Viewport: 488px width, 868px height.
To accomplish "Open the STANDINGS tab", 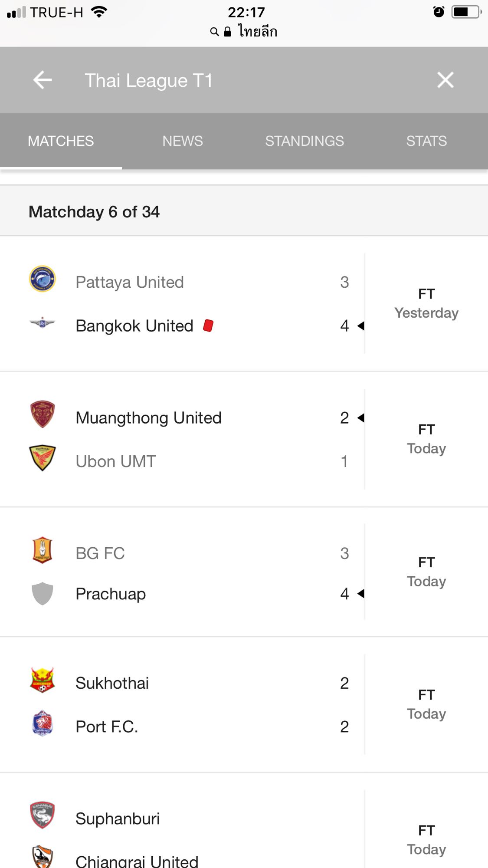I will pos(305,141).
